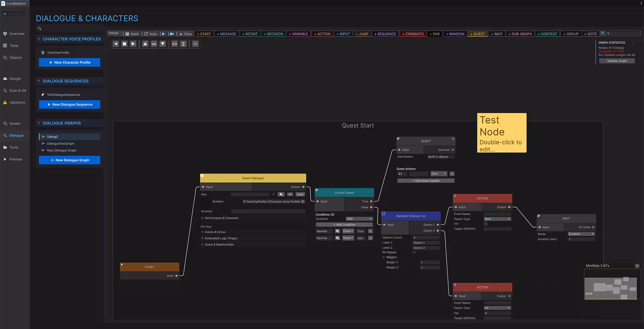Collapse the Weights foldout

[x=384, y=257]
